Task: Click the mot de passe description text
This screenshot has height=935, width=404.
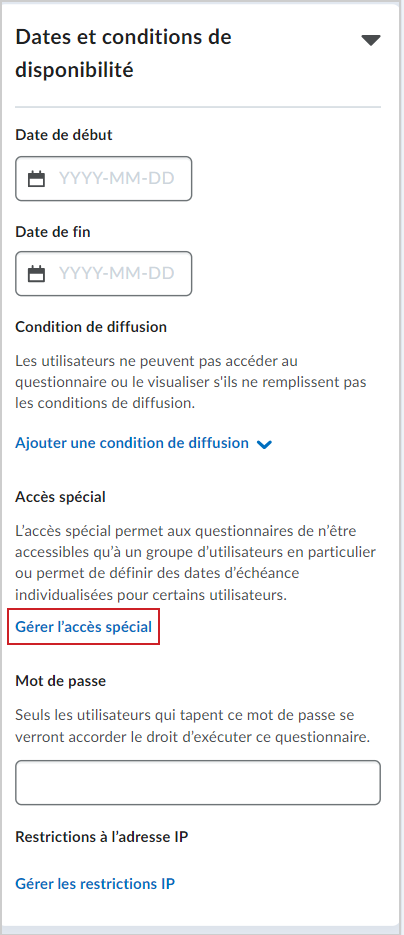Action: click(x=192, y=725)
